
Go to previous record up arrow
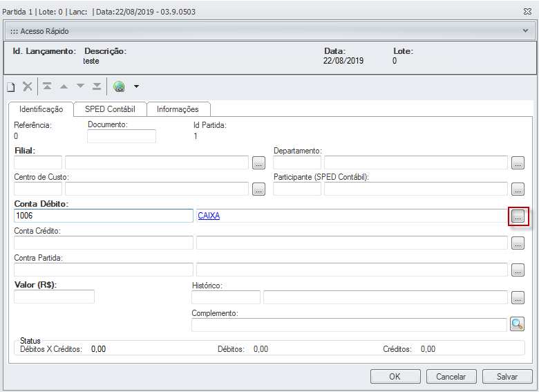(64, 86)
